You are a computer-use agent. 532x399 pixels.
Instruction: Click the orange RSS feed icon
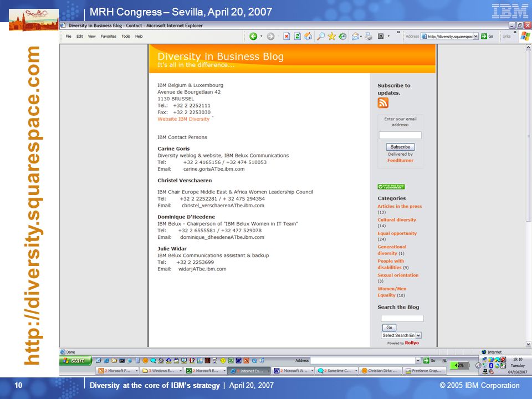(x=383, y=103)
